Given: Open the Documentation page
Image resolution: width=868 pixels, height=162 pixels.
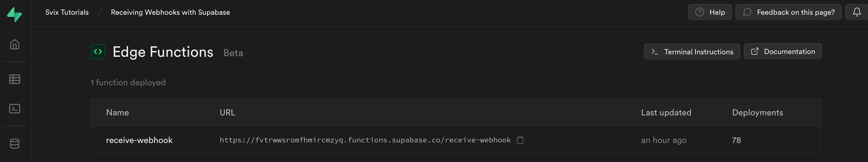Looking at the screenshot, I should (x=783, y=51).
